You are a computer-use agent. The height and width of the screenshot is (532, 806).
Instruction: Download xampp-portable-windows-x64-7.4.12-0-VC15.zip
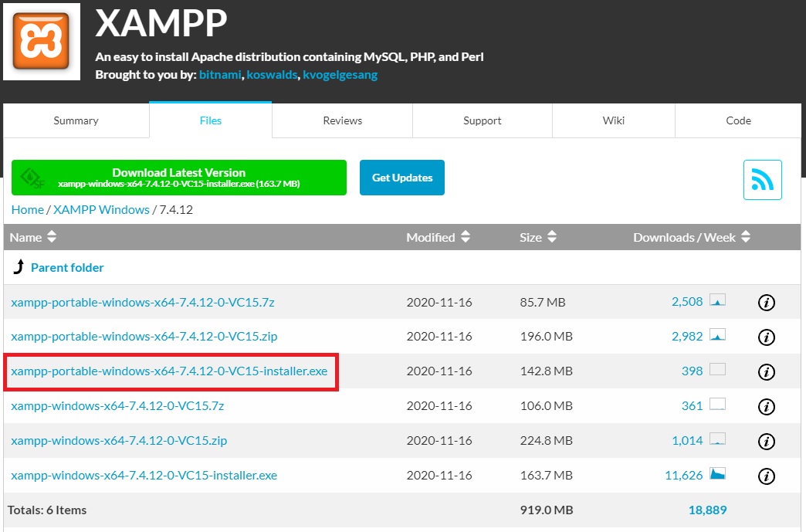tap(144, 337)
